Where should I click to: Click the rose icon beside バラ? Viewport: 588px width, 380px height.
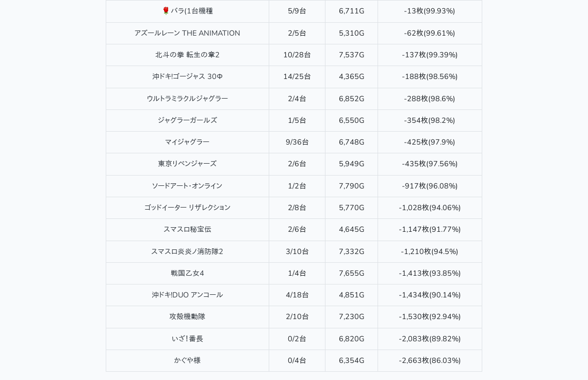[x=166, y=11]
